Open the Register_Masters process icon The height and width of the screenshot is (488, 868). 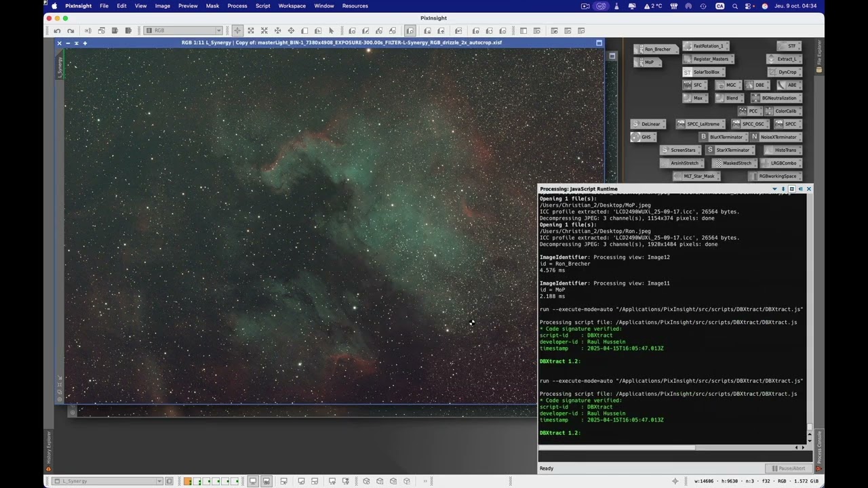(708, 59)
